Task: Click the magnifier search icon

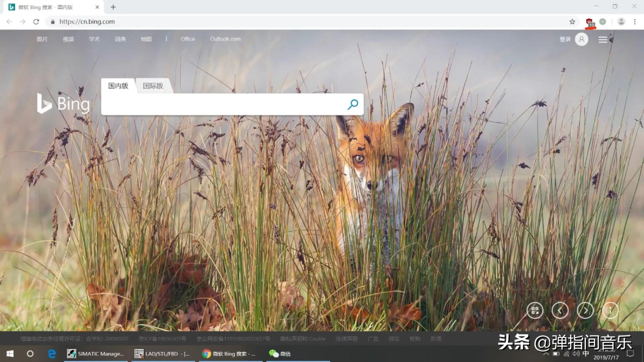Action: 353,105
